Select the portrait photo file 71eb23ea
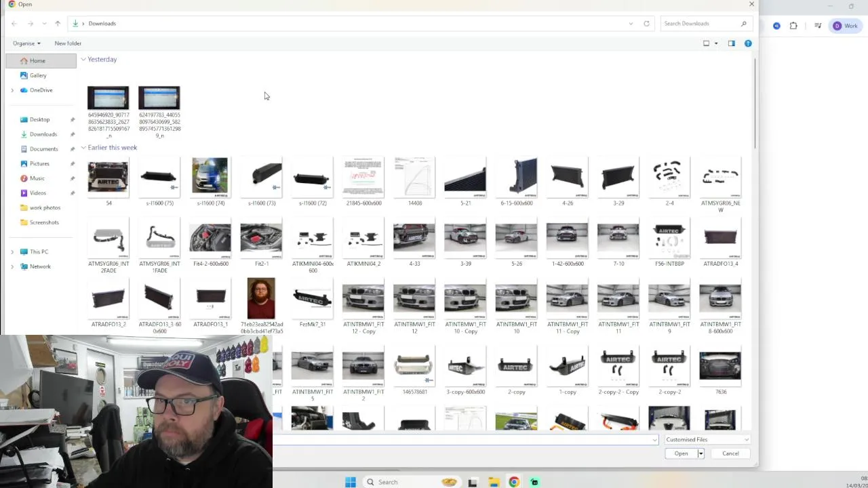The image size is (868, 488). [x=261, y=306]
